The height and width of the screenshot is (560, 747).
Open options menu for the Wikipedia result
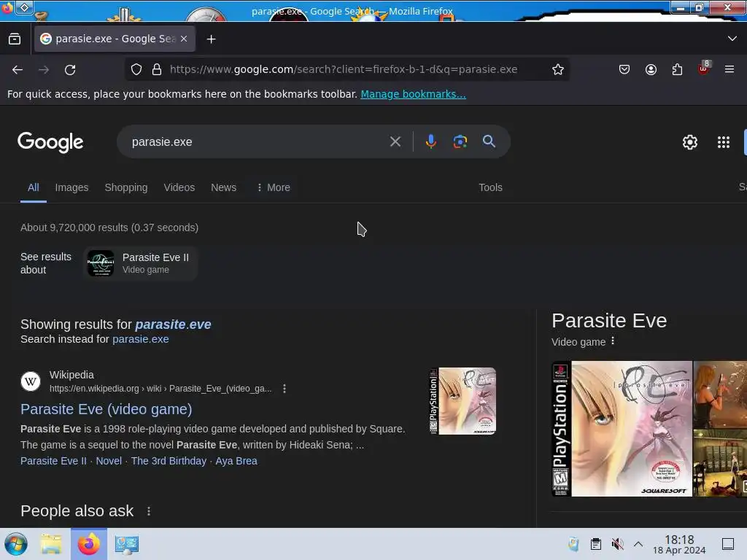[285, 389]
